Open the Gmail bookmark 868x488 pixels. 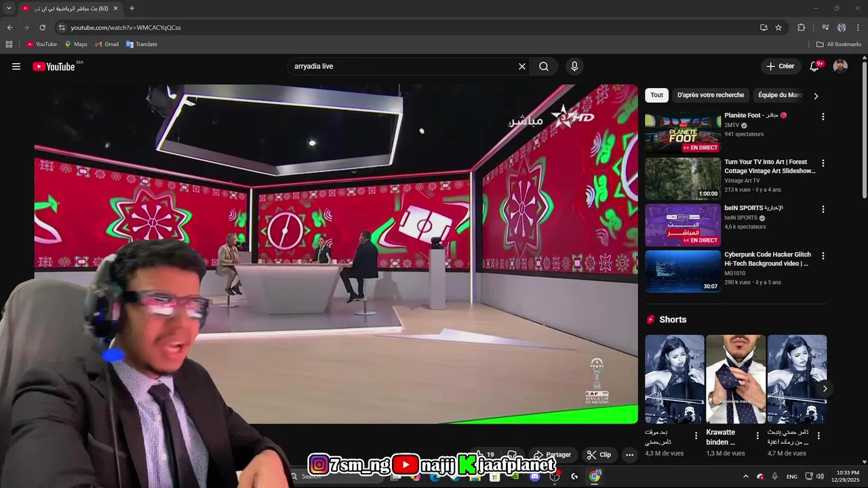coord(107,44)
